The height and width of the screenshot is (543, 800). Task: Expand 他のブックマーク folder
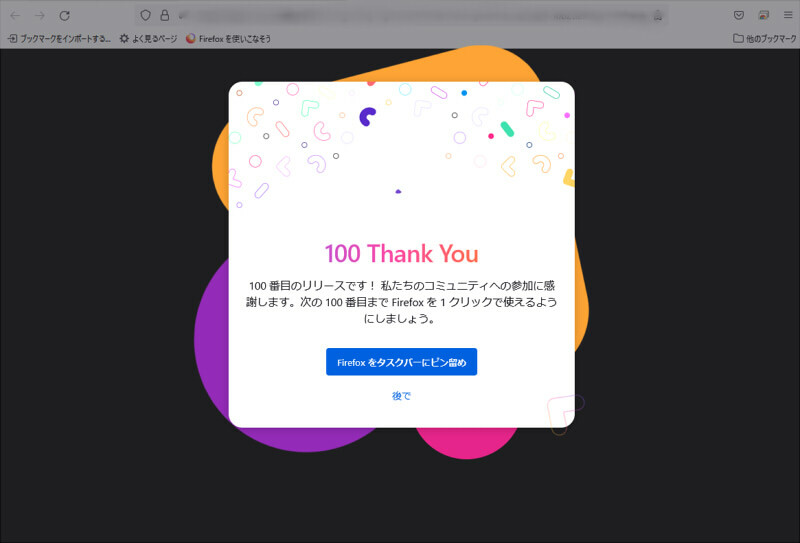764,38
